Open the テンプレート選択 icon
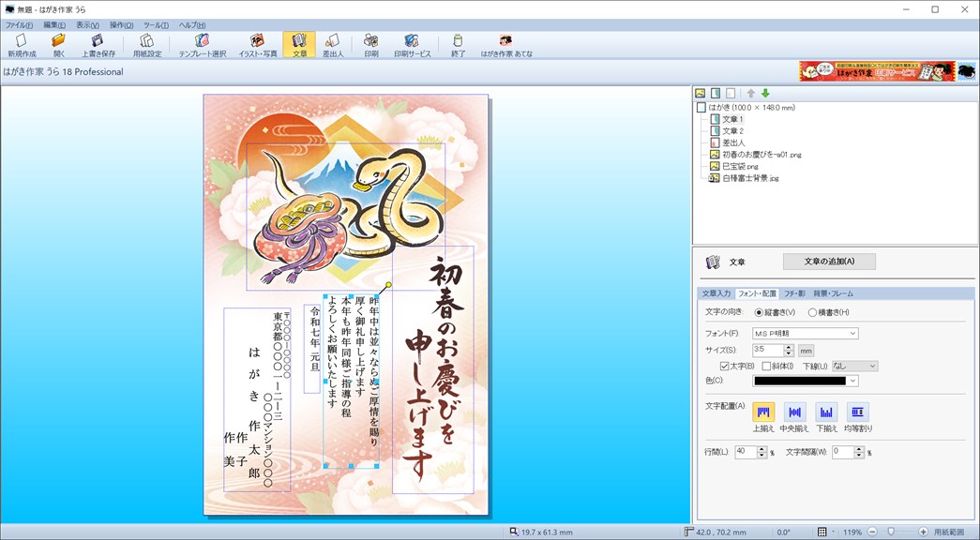Viewport: 980px width, 540px height. click(202, 45)
